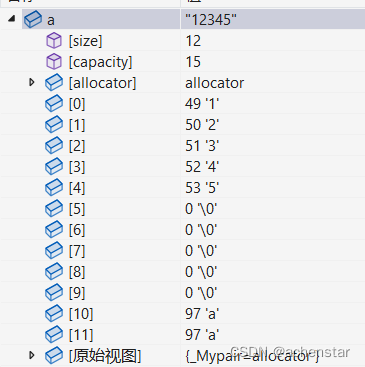
Task: Select the [allocator] row name
Action: [x=102, y=83]
